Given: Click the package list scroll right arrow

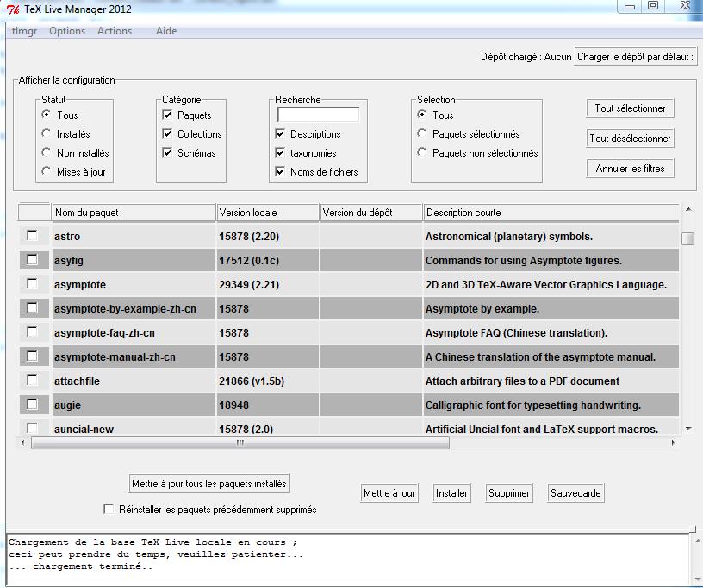Looking at the screenshot, I should (673, 443).
